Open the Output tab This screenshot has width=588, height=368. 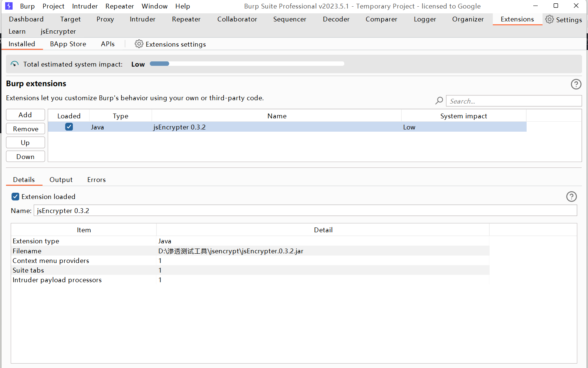(x=61, y=180)
